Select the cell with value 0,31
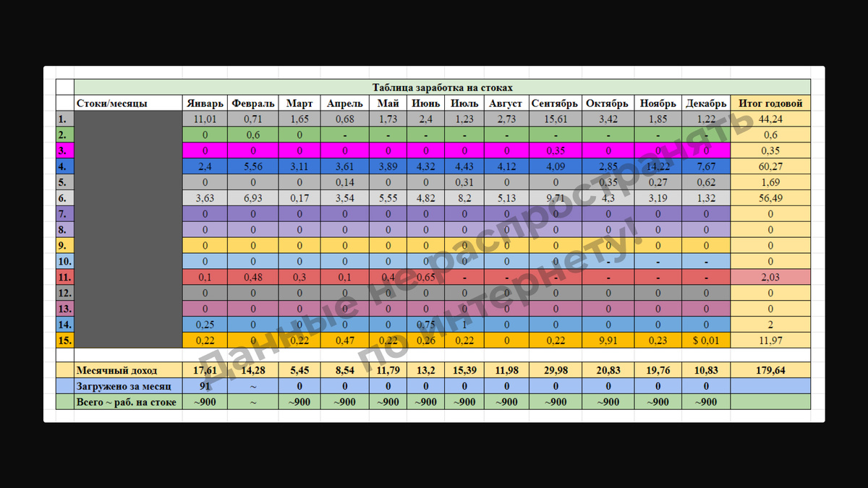Viewport: 868px width, 488px height. [464, 182]
